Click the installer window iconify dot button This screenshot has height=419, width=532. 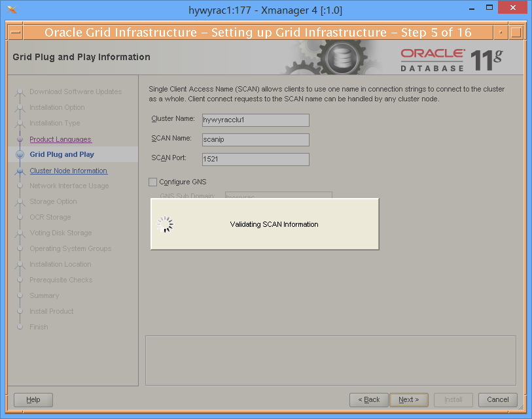tap(501, 33)
